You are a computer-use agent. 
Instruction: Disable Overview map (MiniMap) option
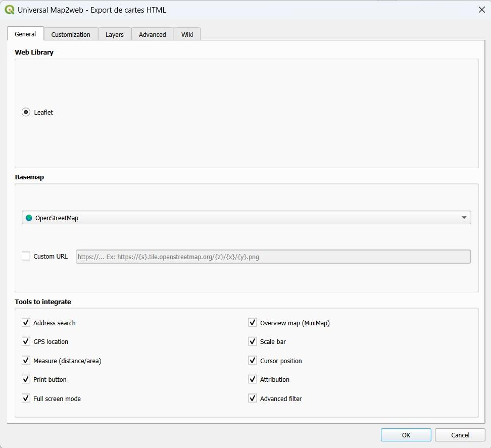pyautogui.click(x=253, y=322)
